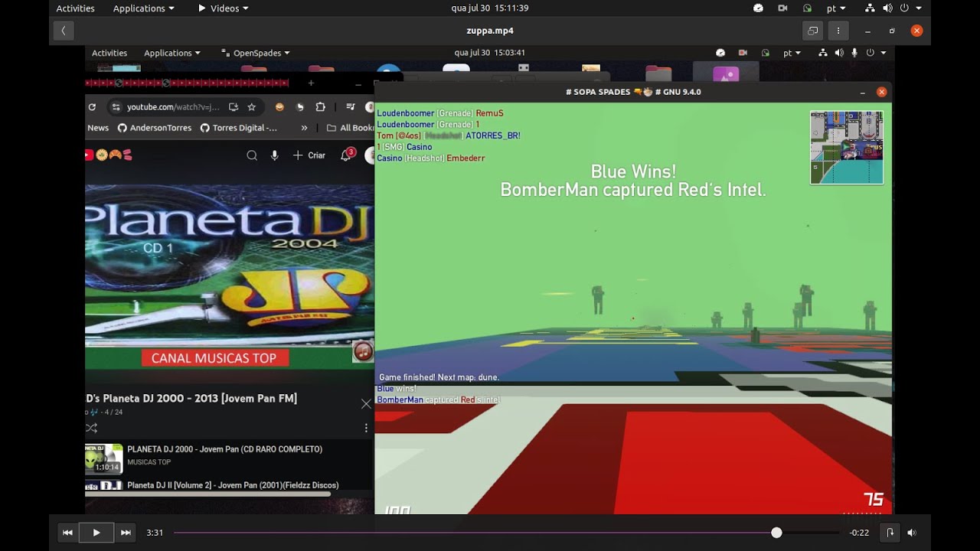Click the remaining time label -0:22
The height and width of the screenshot is (551, 980).
point(859,533)
